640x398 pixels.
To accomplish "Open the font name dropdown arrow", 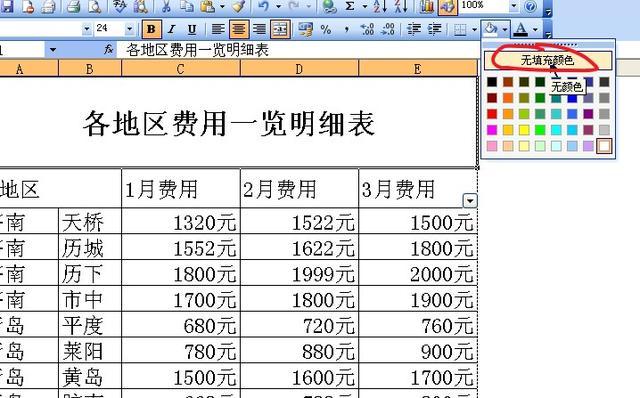I will (x=87, y=29).
